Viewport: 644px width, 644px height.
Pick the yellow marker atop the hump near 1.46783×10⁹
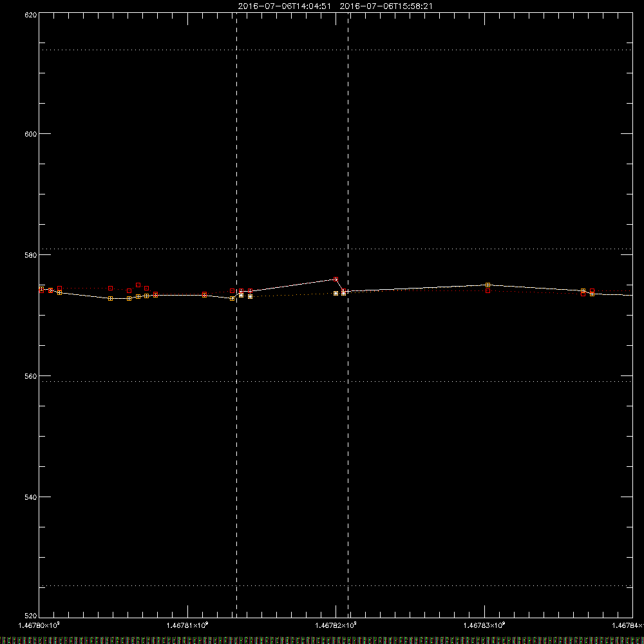point(488,285)
